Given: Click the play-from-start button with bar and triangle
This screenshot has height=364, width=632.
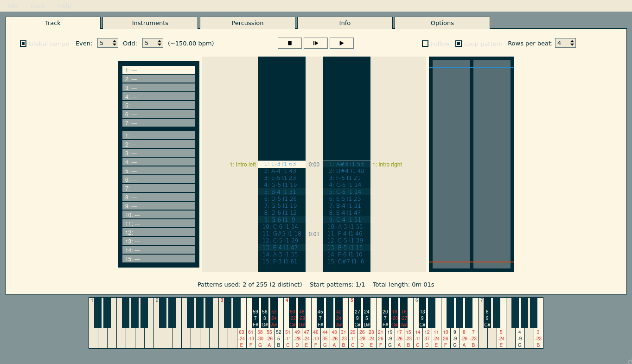Looking at the screenshot, I should (316, 43).
